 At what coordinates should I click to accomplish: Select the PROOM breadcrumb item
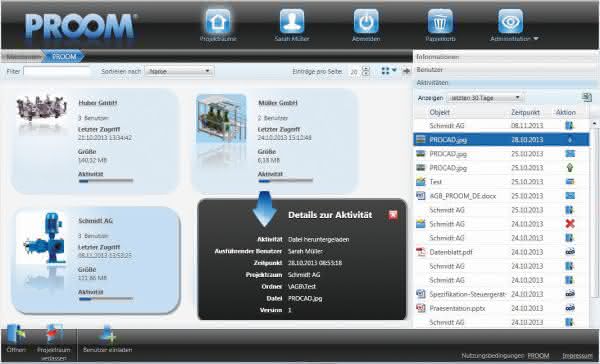pyautogui.click(x=64, y=57)
